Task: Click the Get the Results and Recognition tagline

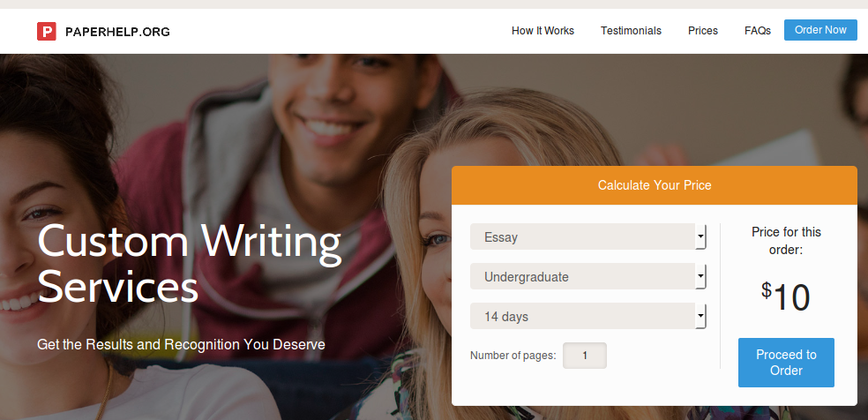Action: click(x=181, y=344)
